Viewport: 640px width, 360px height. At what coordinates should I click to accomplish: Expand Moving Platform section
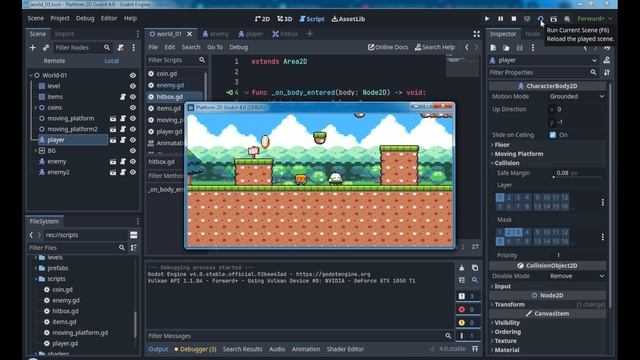pos(518,154)
